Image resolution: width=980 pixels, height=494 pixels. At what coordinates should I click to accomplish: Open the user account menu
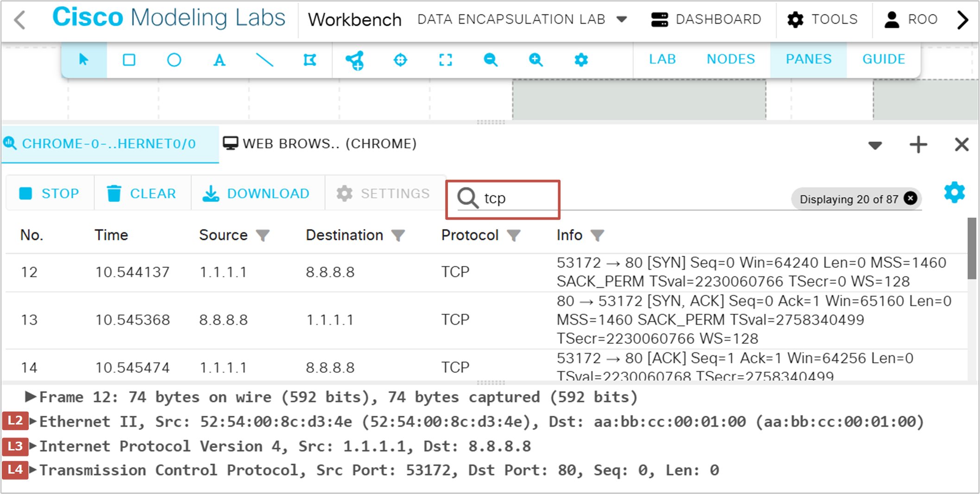[911, 19]
